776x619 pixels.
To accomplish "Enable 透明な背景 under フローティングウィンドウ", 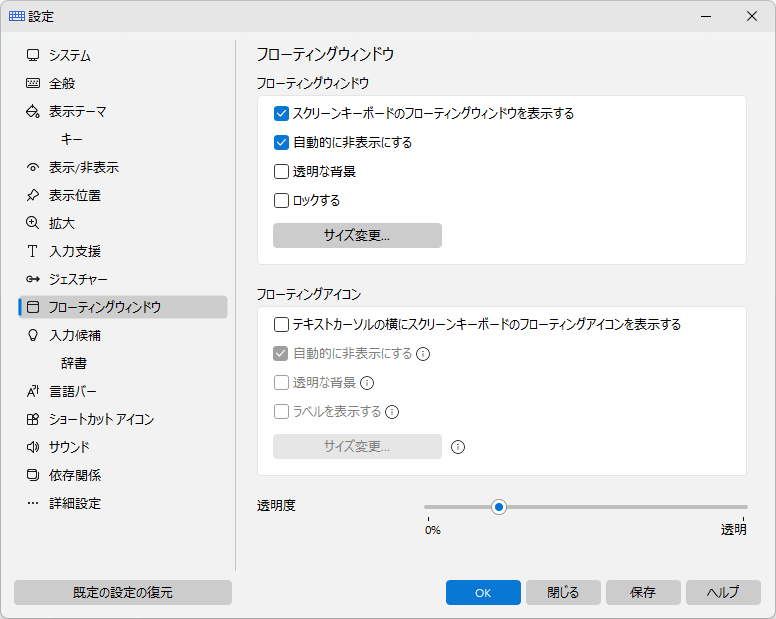I will (x=281, y=172).
